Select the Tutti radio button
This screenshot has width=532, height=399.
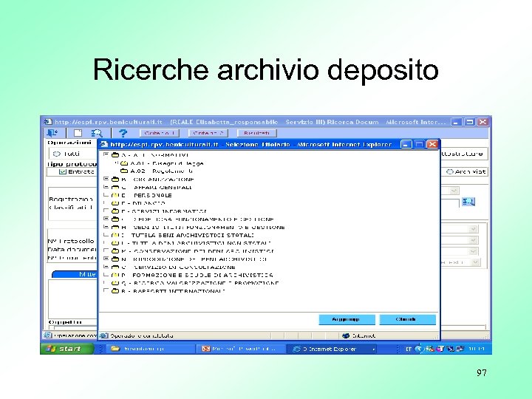(x=57, y=154)
